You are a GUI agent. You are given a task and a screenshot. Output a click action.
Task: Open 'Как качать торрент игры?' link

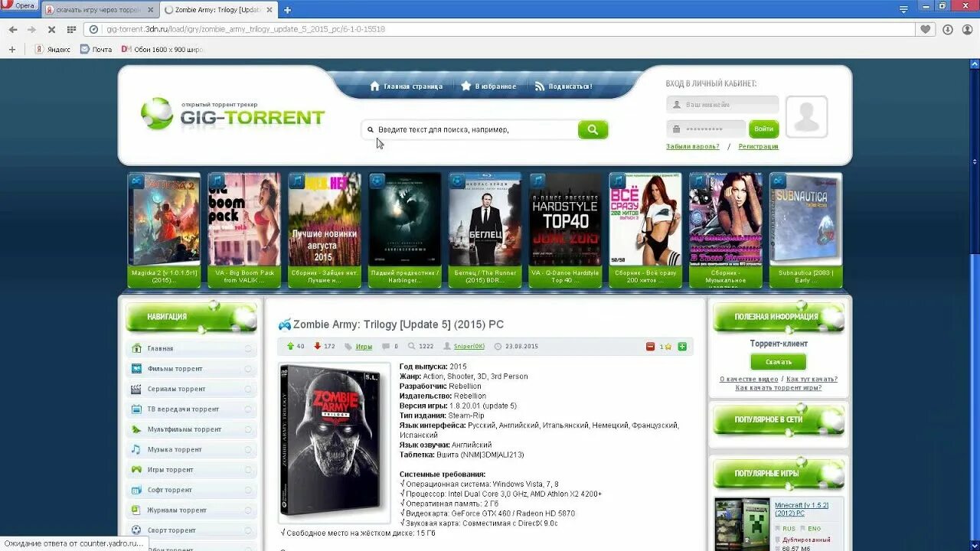pos(779,388)
